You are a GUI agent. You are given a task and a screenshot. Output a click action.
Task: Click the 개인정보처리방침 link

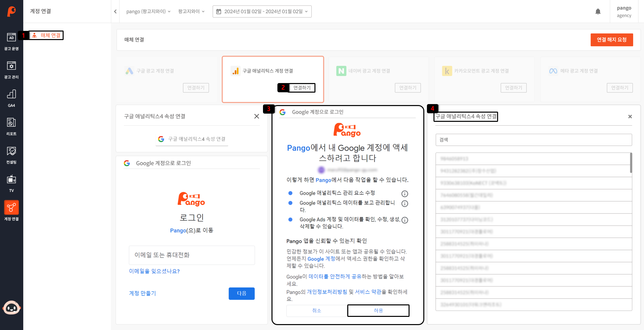[x=327, y=292]
